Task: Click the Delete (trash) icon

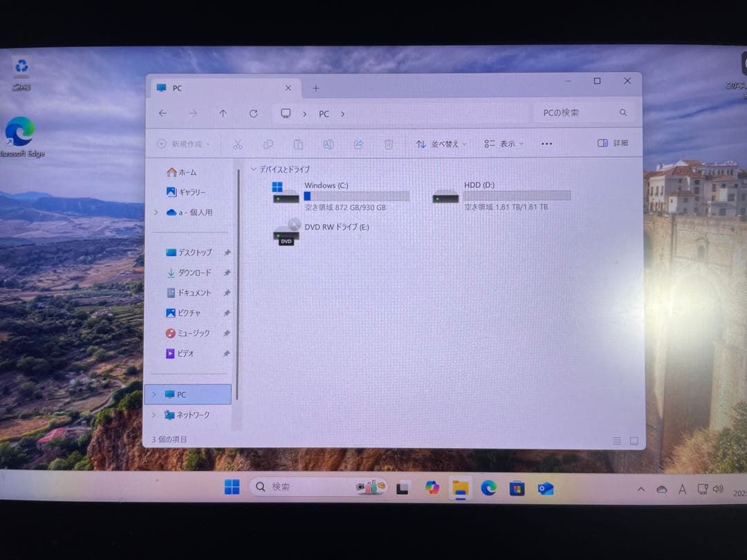Action: click(389, 144)
